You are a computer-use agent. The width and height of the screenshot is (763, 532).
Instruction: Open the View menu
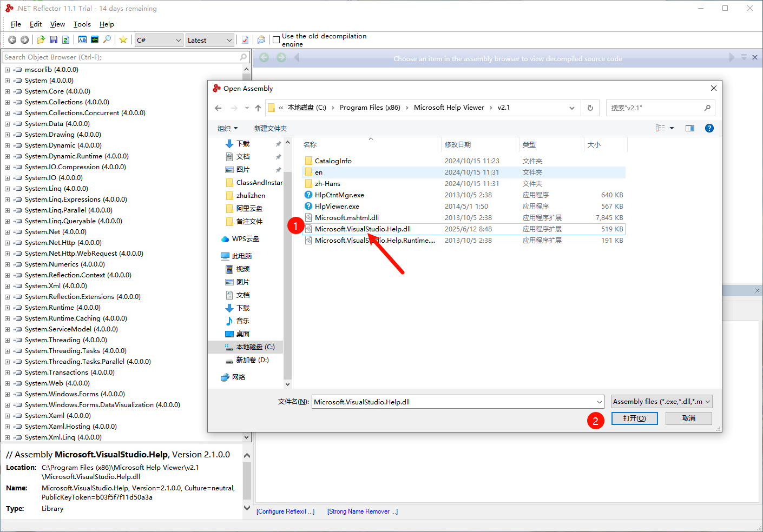click(57, 24)
